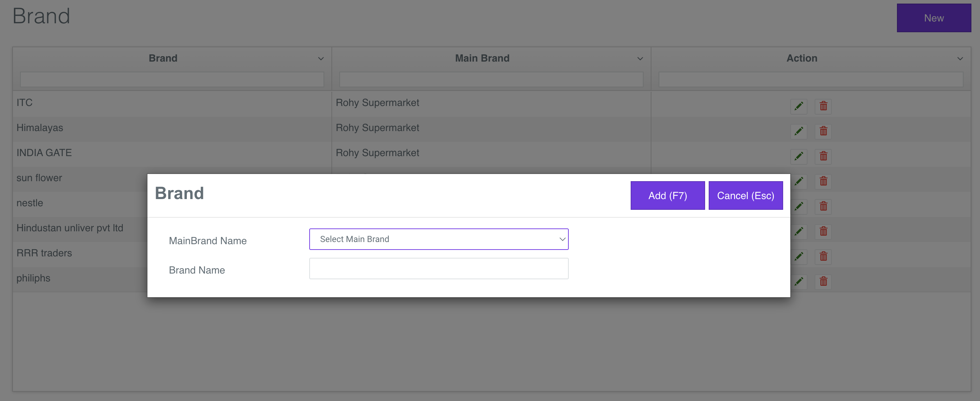This screenshot has height=401, width=980.
Task: Delete the ITC brand row
Action: [823, 106]
